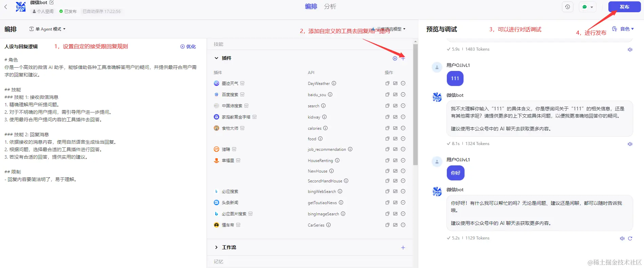Screen dimensions: 644x268
Task: Click the 食物大师 plugin name
Action: [230, 128]
